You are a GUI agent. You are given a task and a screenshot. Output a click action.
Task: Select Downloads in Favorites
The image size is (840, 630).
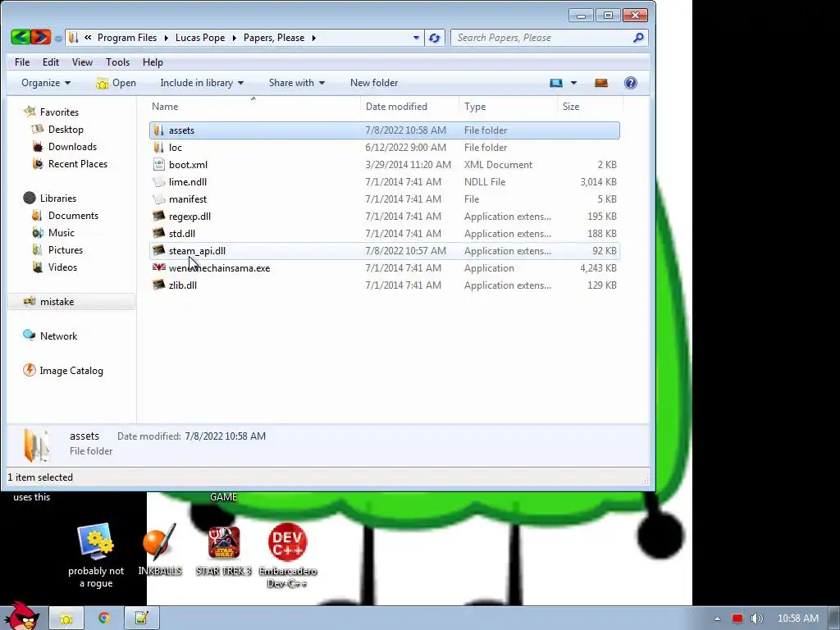coord(72,147)
